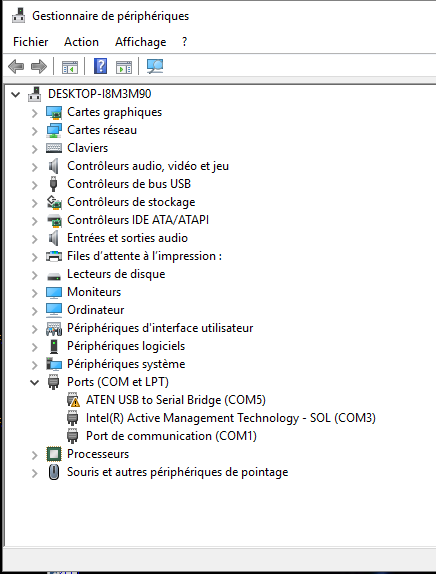436x574 pixels.
Task: Click the Files d'attente à l'impression printer icon
Action: 54,256
